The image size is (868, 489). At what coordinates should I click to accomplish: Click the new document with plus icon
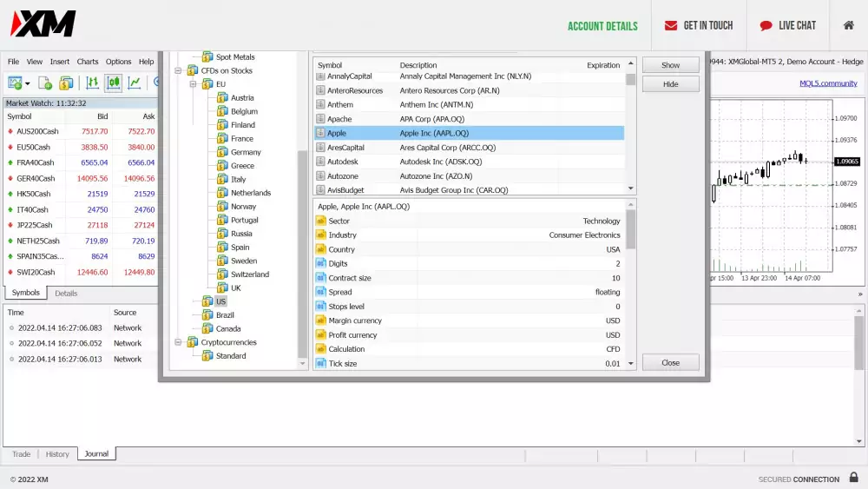click(x=45, y=83)
